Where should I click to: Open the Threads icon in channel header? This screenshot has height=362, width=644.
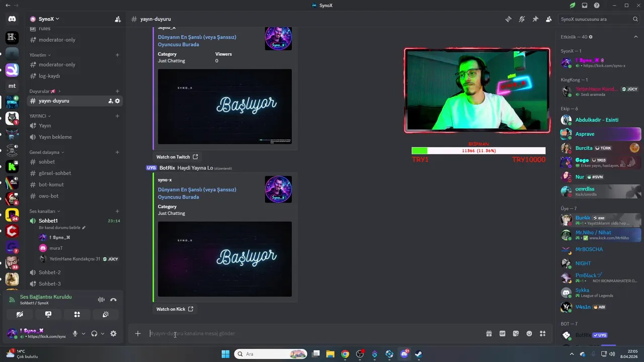[x=509, y=19]
